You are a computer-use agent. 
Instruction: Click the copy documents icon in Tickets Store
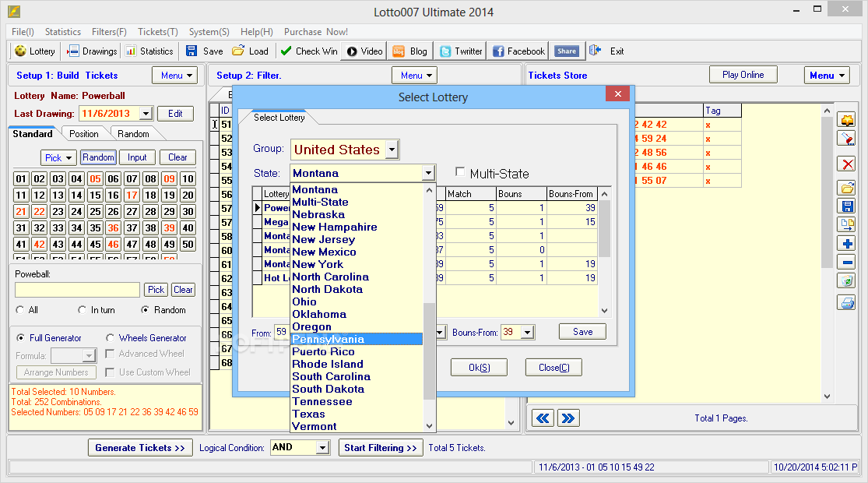coord(847,225)
